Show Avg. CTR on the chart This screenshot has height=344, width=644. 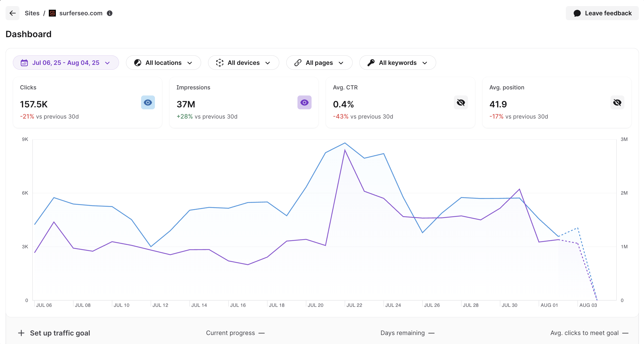point(461,103)
